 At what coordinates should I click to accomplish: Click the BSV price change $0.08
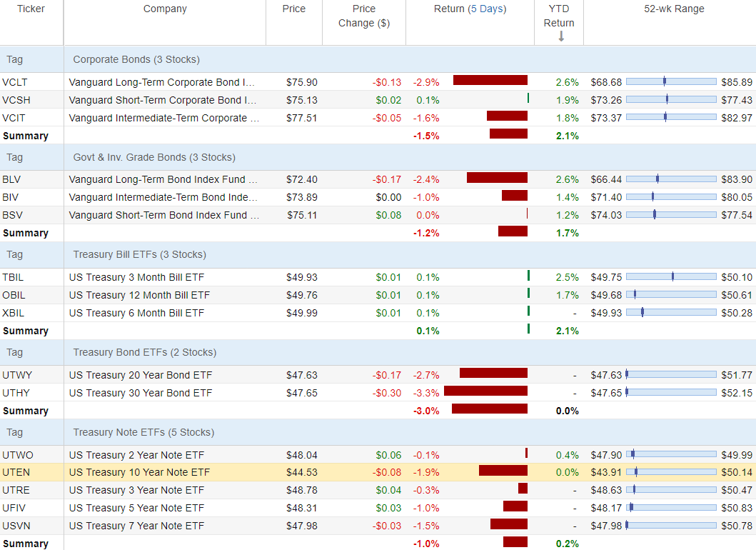(x=388, y=215)
